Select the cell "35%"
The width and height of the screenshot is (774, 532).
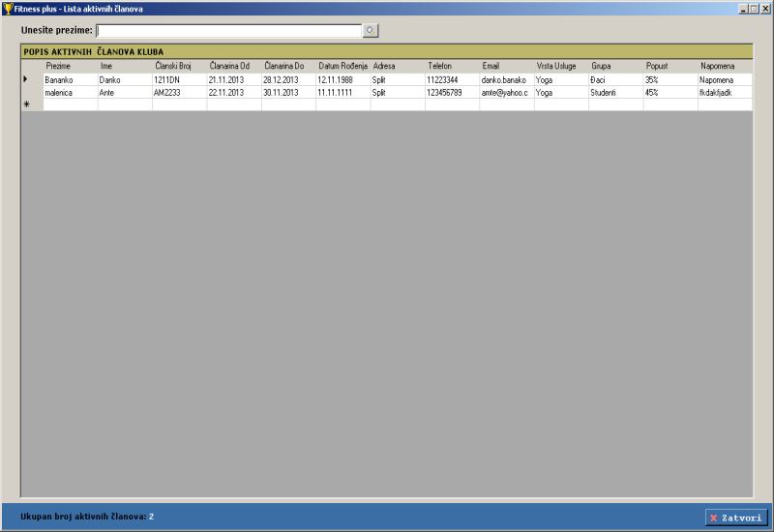(x=670, y=80)
